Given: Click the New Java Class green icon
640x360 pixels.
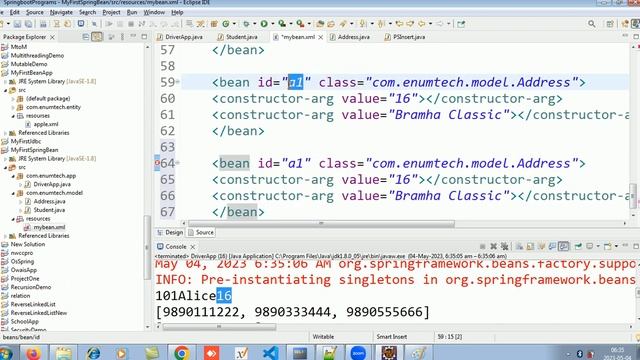Looking at the screenshot, I should [x=226, y=24].
